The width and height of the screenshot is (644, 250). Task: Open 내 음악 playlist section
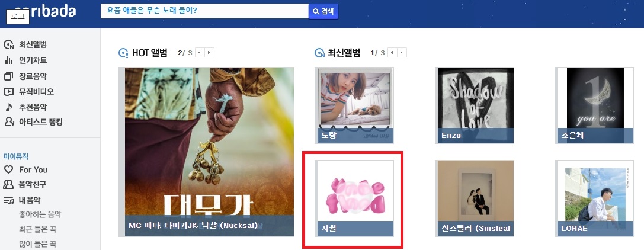[22, 200]
